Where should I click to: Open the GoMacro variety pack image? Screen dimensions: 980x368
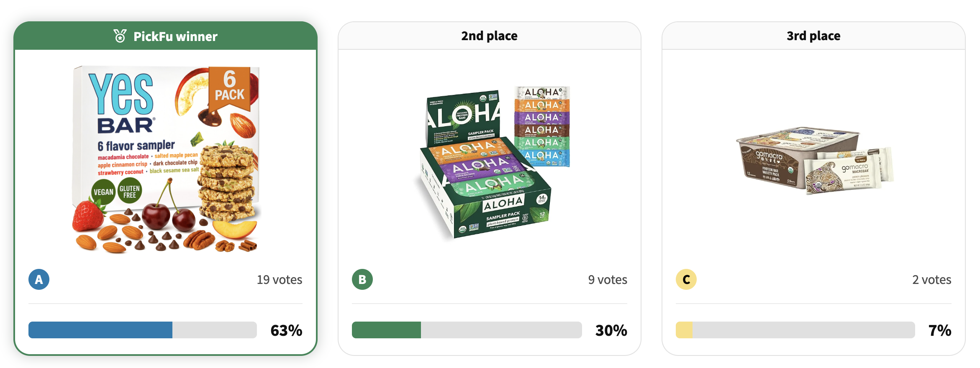pos(814,161)
